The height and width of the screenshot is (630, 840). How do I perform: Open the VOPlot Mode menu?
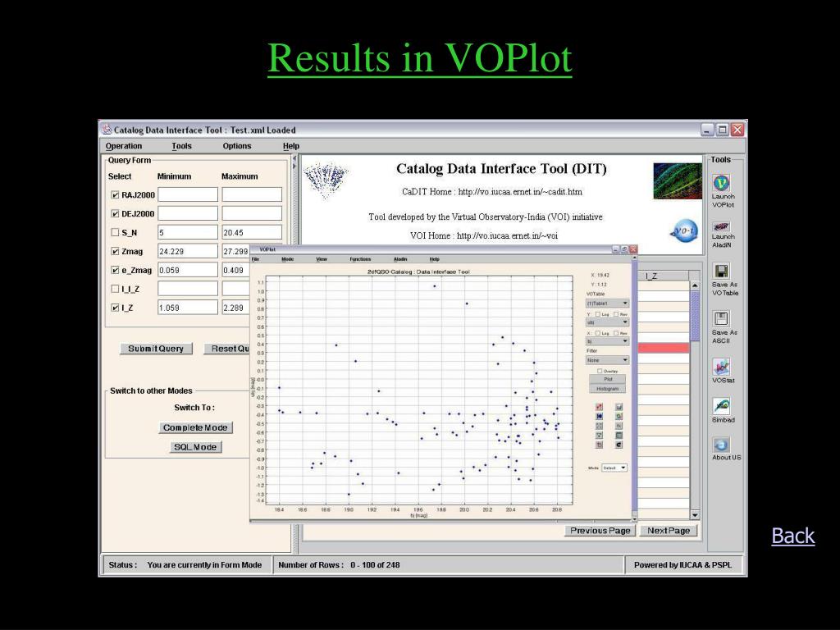[x=288, y=258]
